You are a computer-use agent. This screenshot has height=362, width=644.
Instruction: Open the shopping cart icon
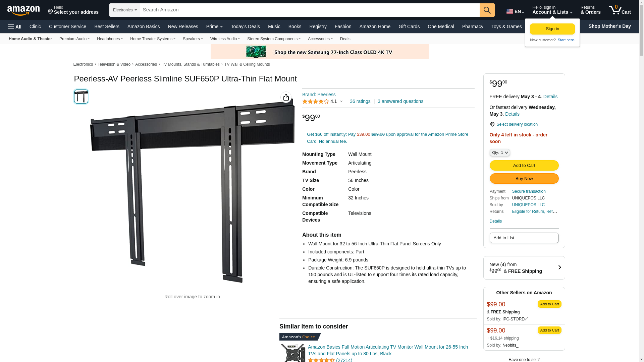(x=620, y=10)
